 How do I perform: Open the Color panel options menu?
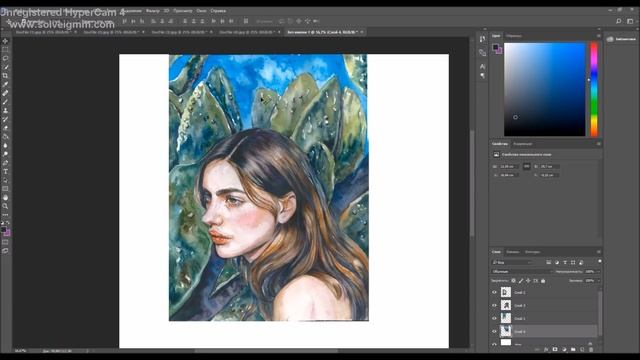tap(598, 36)
